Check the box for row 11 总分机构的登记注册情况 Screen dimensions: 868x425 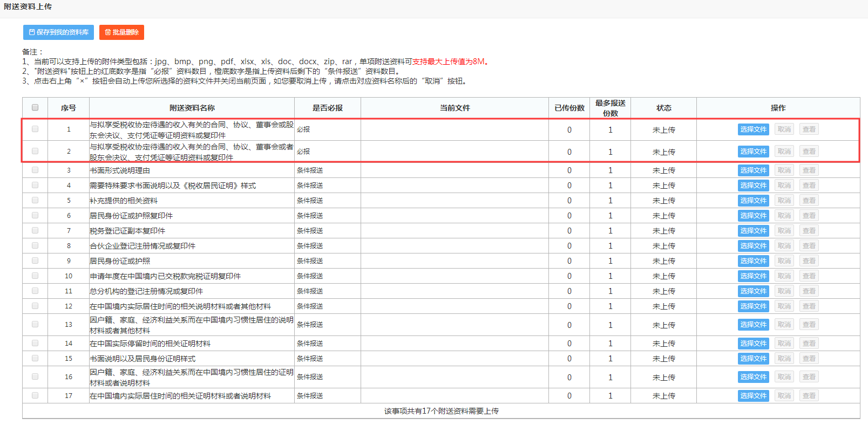coord(35,291)
